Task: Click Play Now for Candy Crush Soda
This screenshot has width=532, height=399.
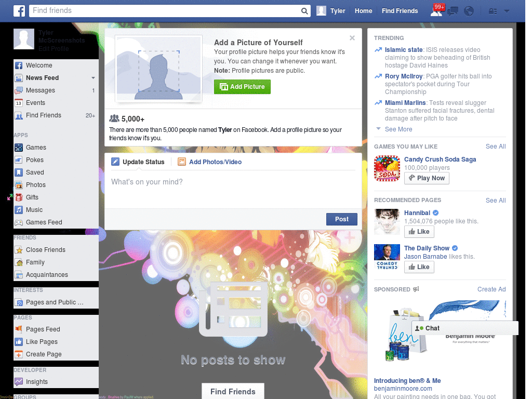Action: (x=427, y=178)
